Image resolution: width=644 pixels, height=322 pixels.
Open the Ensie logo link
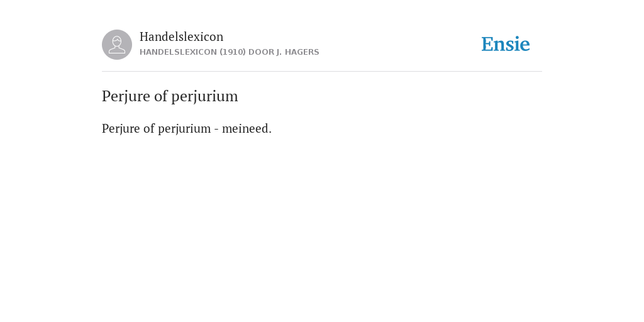tap(506, 44)
